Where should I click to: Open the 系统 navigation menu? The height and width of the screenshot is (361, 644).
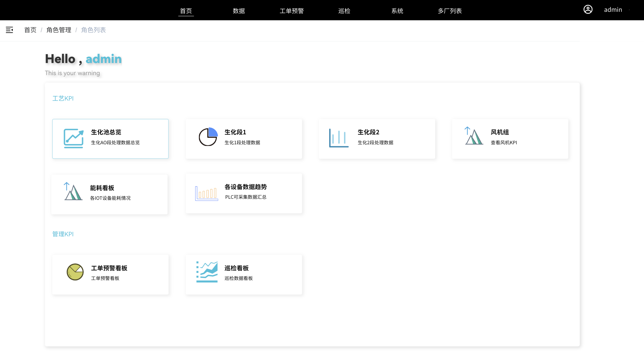pyautogui.click(x=397, y=11)
